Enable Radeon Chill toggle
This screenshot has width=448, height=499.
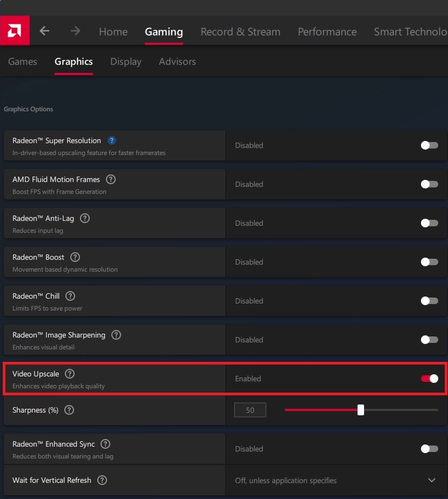pos(429,301)
